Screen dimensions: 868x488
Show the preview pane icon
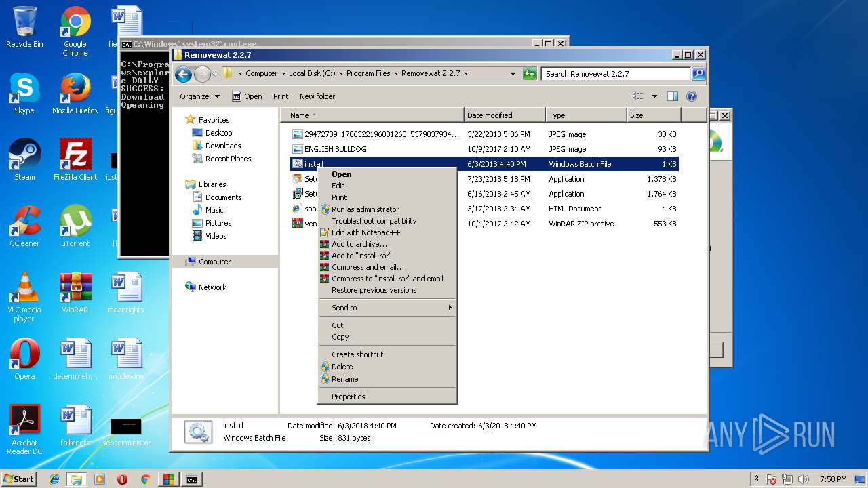click(x=672, y=96)
